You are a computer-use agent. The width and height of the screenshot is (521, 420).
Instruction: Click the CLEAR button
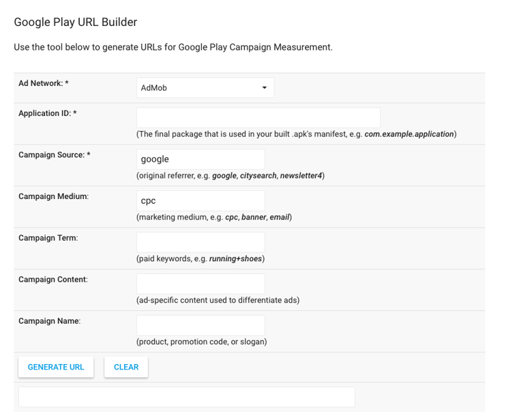tap(126, 367)
